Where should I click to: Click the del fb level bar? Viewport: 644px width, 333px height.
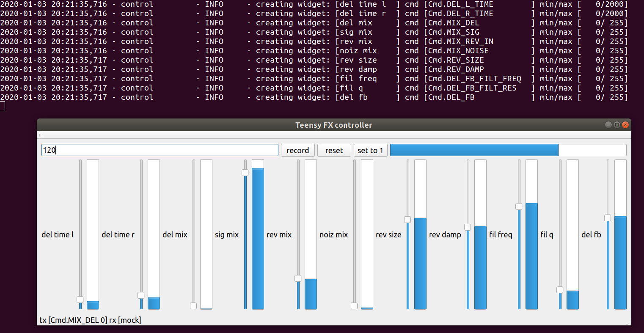coord(620,234)
